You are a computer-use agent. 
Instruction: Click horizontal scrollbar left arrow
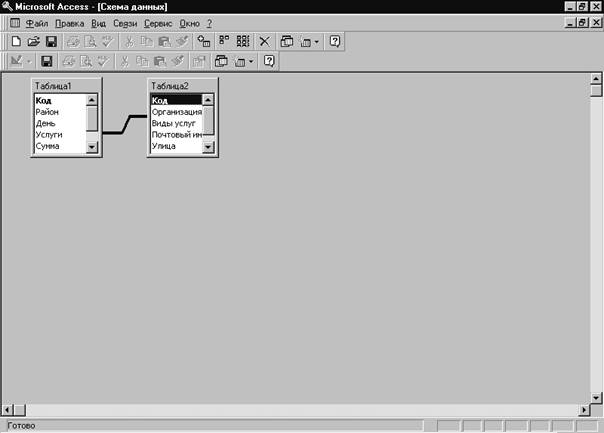(x=7, y=410)
